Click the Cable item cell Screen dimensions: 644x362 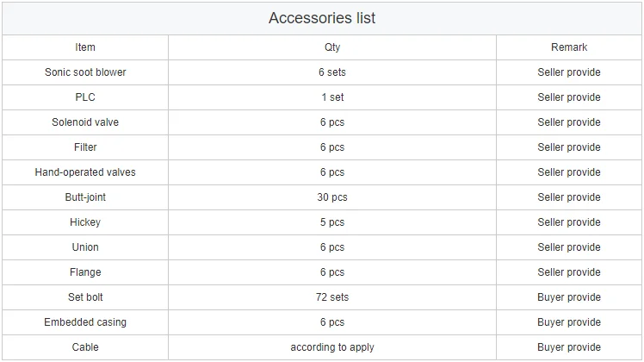85,347
